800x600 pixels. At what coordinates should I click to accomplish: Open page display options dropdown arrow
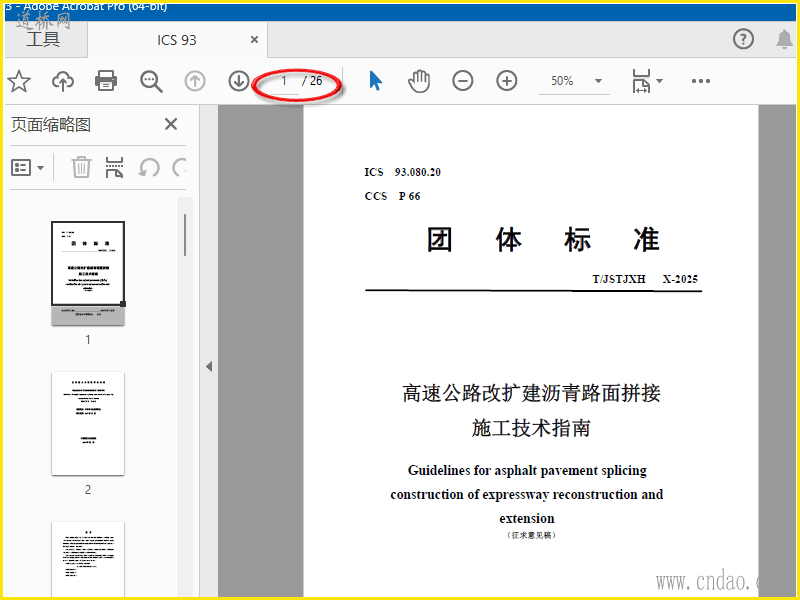(x=659, y=81)
